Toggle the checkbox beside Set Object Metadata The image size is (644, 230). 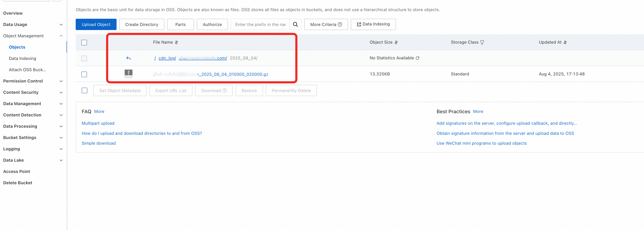[x=85, y=90]
